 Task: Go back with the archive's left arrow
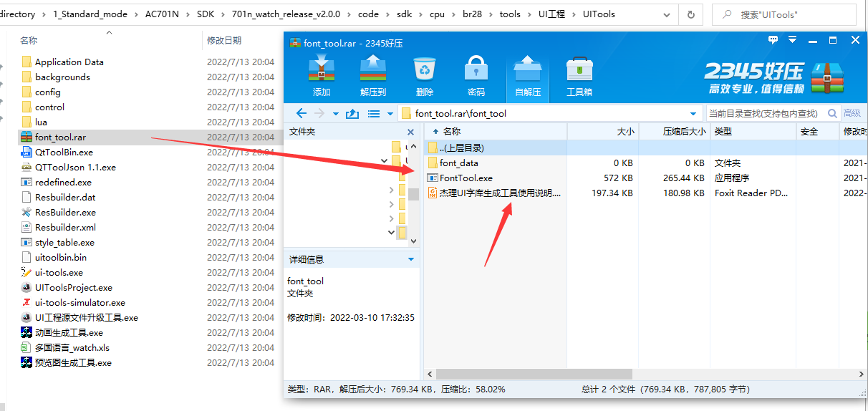(x=302, y=113)
